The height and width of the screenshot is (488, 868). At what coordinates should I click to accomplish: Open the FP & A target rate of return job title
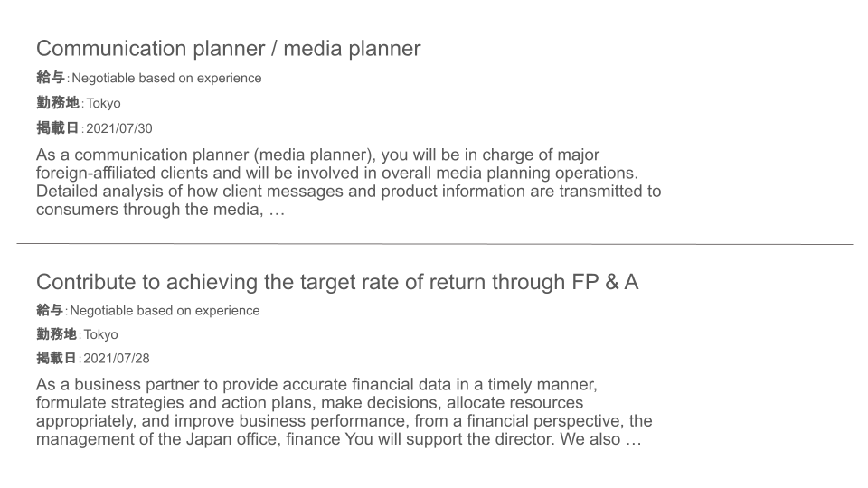pyautogui.click(x=337, y=282)
